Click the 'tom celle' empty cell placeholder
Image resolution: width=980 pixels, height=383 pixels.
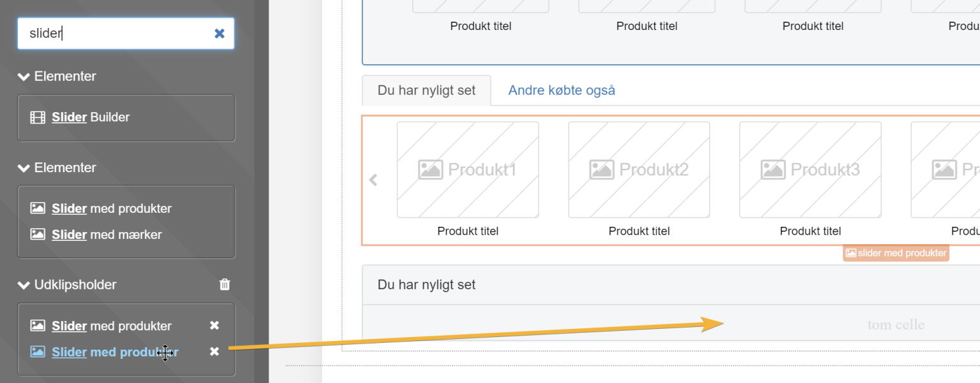point(896,325)
